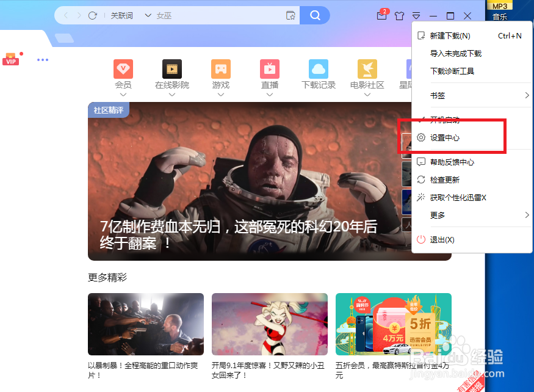The height and width of the screenshot is (392, 534).
Task: Open the link 五折会员，最高赢特斯拉首付金4万元
Action: (392, 370)
